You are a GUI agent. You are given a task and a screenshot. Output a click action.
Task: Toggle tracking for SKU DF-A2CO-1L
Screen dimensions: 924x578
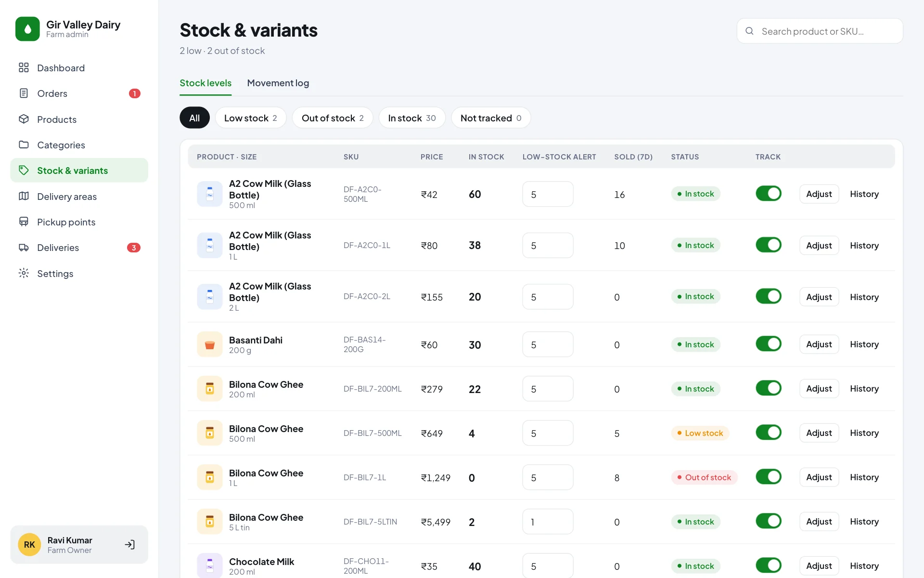pyautogui.click(x=769, y=245)
